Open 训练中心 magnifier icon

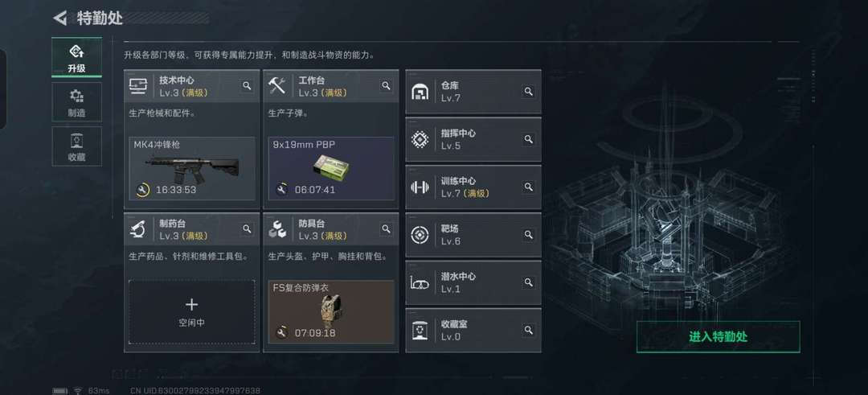[529, 187]
